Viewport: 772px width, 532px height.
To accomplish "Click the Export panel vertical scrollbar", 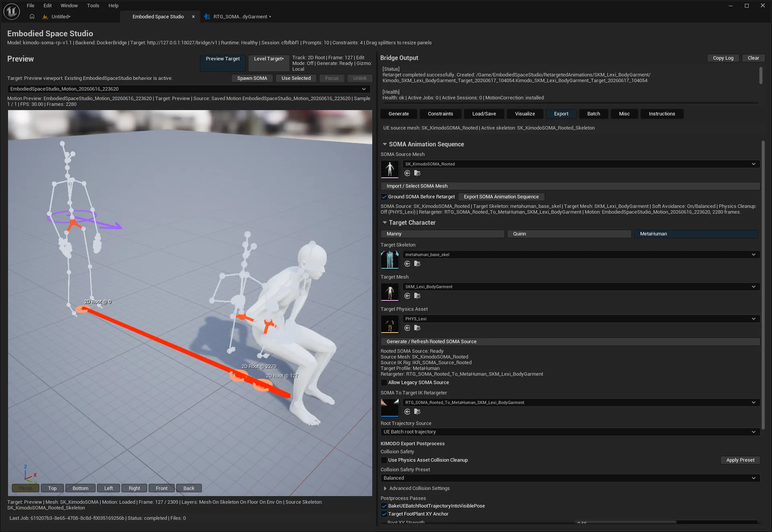I will [x=763, y=285].
